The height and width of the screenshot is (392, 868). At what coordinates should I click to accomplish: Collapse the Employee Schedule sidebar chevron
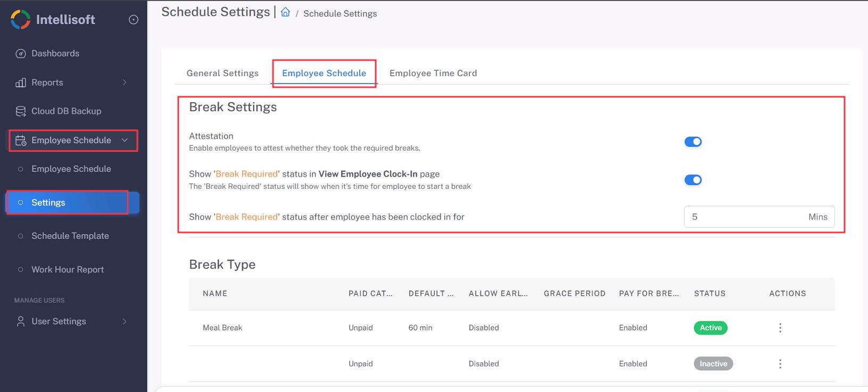pyautogui.click(x=125, y=140)
